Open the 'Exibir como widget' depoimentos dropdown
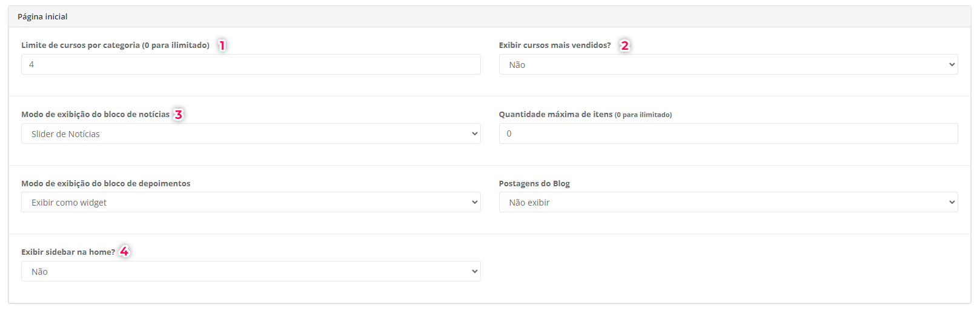980x310 pixels. [x=251, y=202]
